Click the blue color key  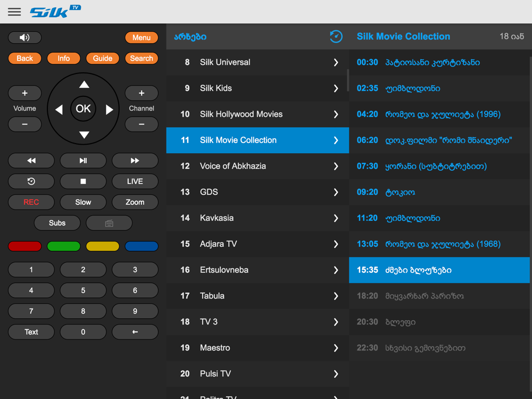[142, 246]
